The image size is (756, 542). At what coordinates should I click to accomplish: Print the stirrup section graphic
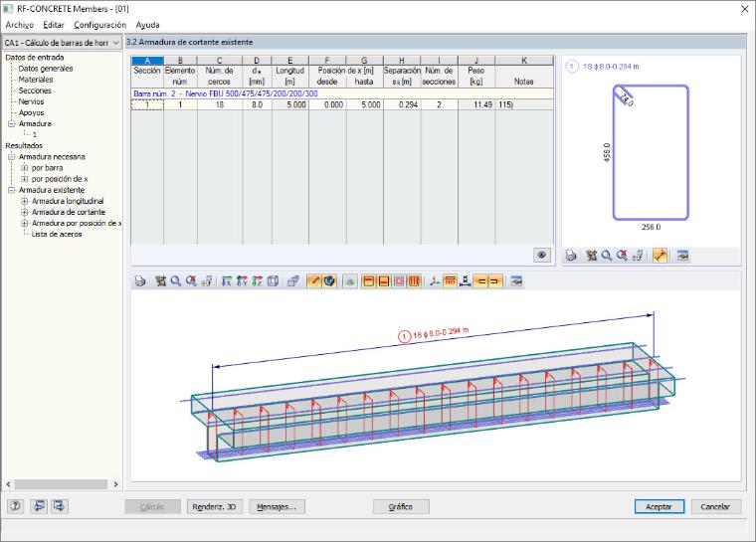click(x=571, y=256)
